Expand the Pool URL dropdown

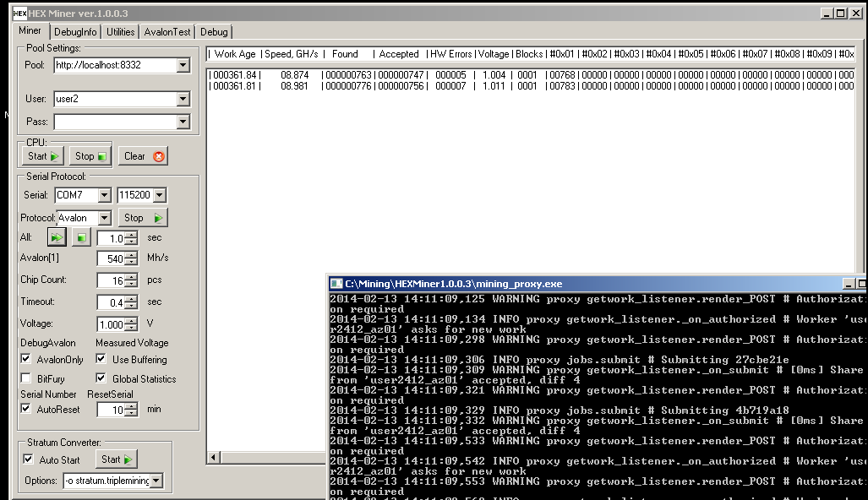click(x=183, y=65)
